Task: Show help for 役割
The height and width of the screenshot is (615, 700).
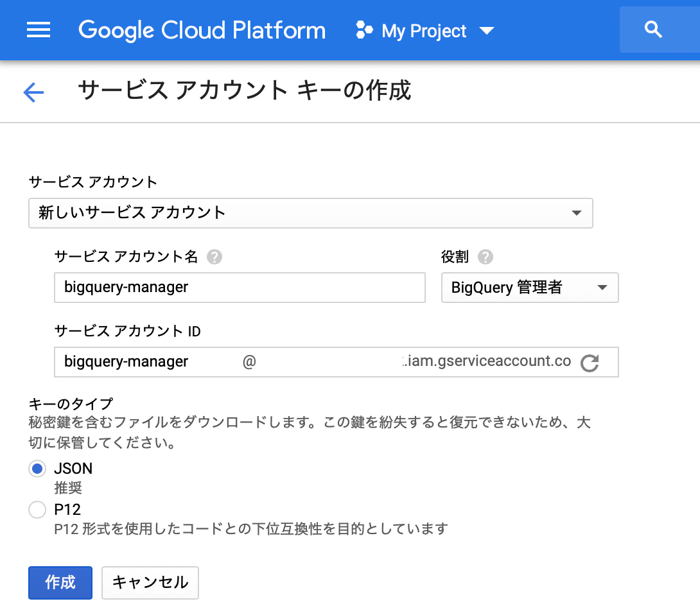Action: pyautogui.click(x=486, y=257)
